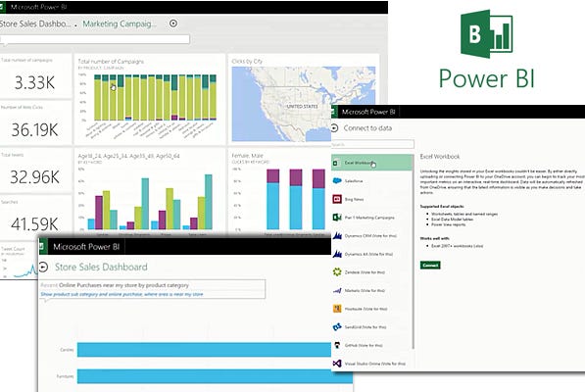Image resolution: width=585 pixels, height=392 pixels.
Task: Choose the Hootsuite owl icon
Action: [337, 309]
